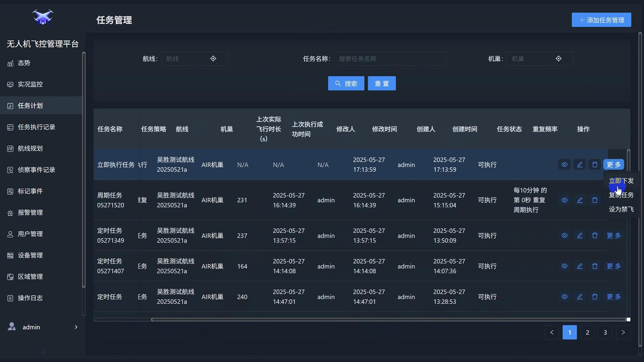Select page 1 in pagination
Viewport: 644px width, 362px height.
pos(570,333)
